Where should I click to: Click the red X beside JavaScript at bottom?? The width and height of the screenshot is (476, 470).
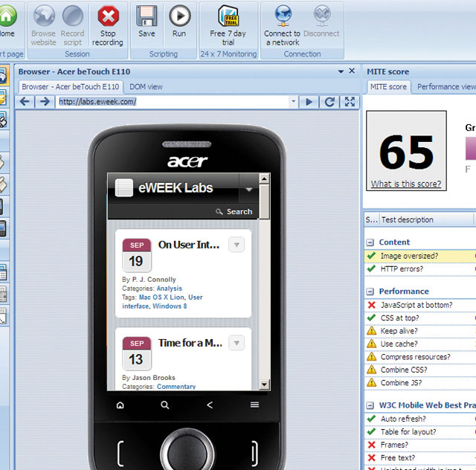pyautogui.click(x=372, y=305)
